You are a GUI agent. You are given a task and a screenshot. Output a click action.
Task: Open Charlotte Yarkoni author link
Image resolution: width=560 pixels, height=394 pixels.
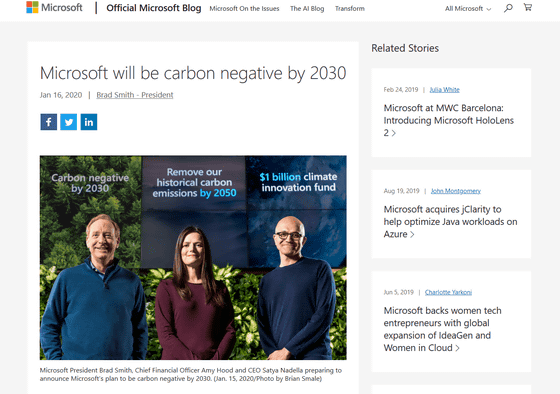[448, 293]
